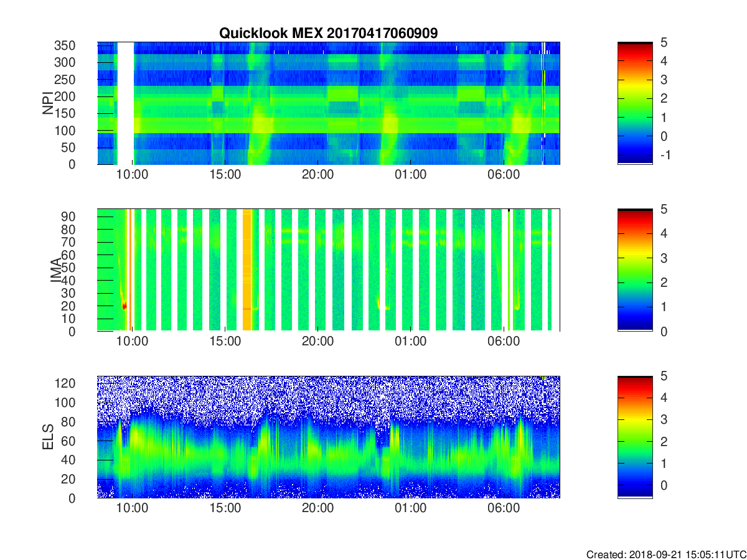Click the ELS panel color bar
Image resolution: width=747 pixels, height=560 pixels.
pos(635,437)
